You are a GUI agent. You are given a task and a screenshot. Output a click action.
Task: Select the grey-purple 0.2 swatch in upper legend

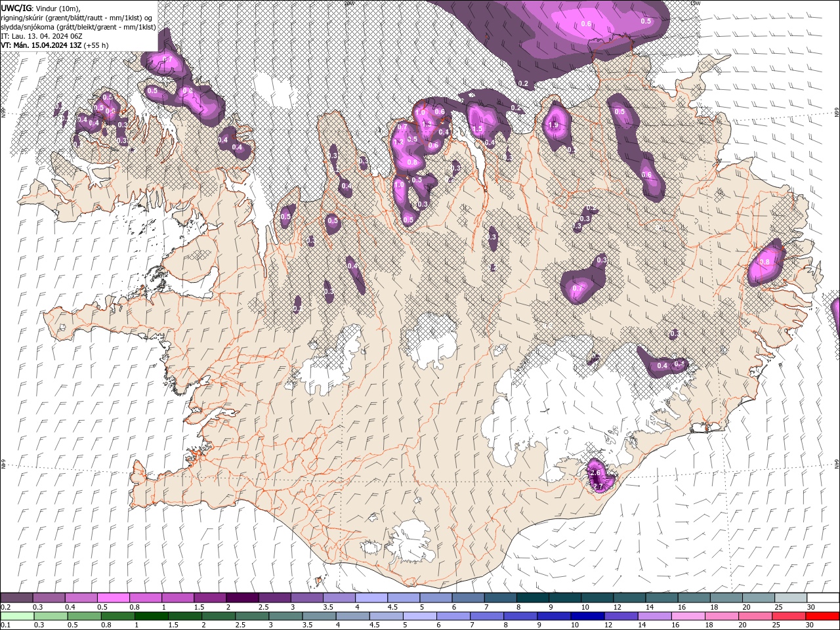pyautogui.click(x=17, y=598)
